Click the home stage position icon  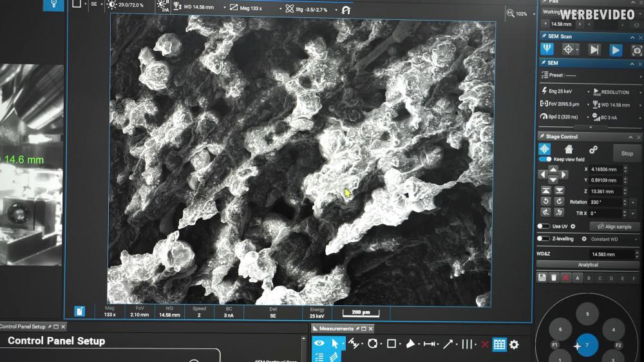coord(569,149)
